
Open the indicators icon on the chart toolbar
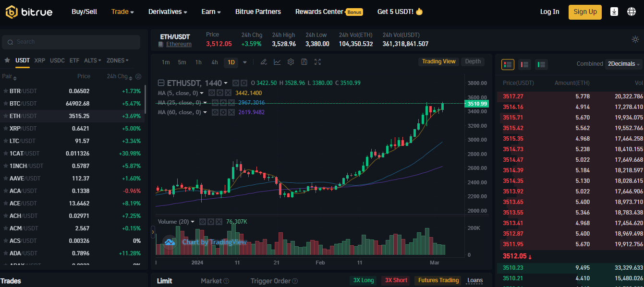(277, 62)
